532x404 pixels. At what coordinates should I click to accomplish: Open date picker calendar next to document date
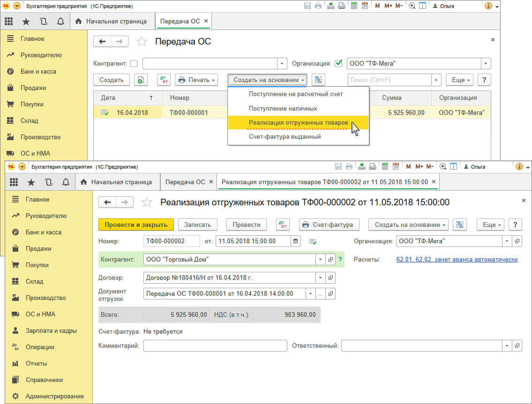(x=295, y=241)
